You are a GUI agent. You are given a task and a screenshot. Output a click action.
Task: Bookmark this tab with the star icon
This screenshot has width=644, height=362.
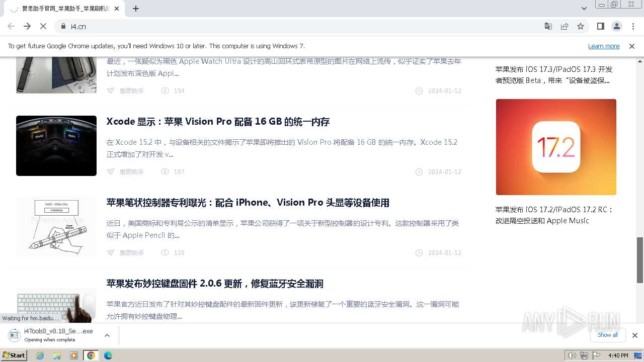(x=581, y=26)
